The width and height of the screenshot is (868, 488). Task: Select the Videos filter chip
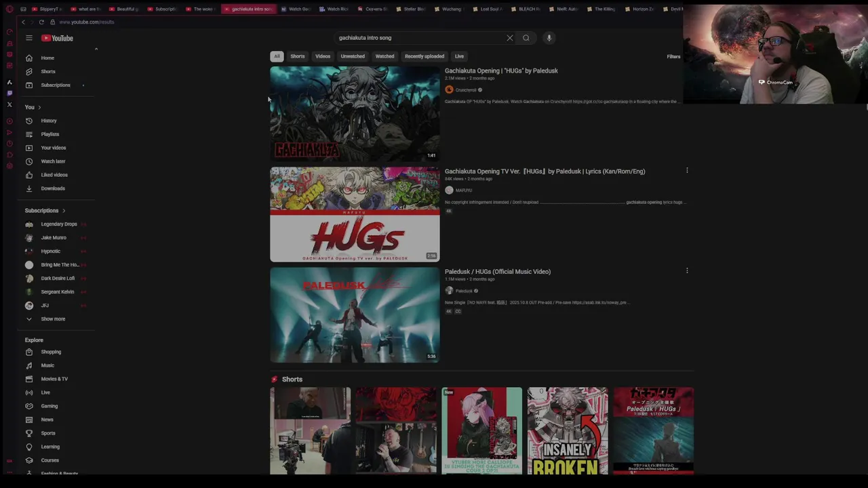click(x=323, y=56)
